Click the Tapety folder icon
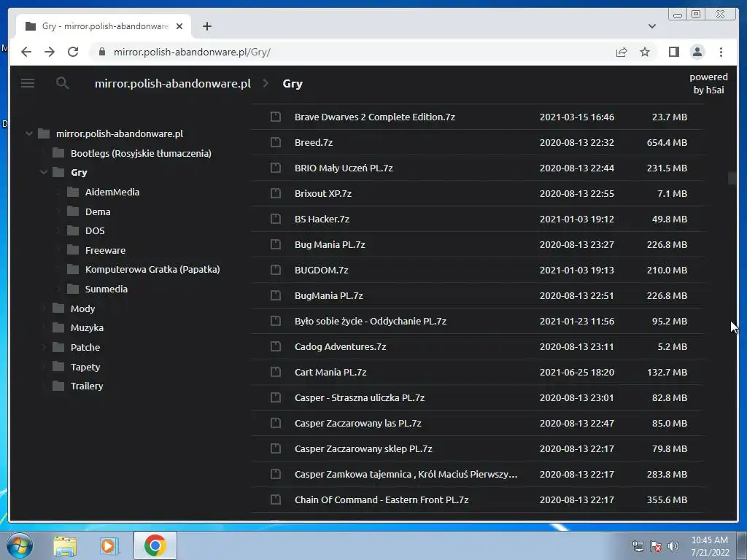This screenshot has width=747, height=560. [x=58, y=366]
